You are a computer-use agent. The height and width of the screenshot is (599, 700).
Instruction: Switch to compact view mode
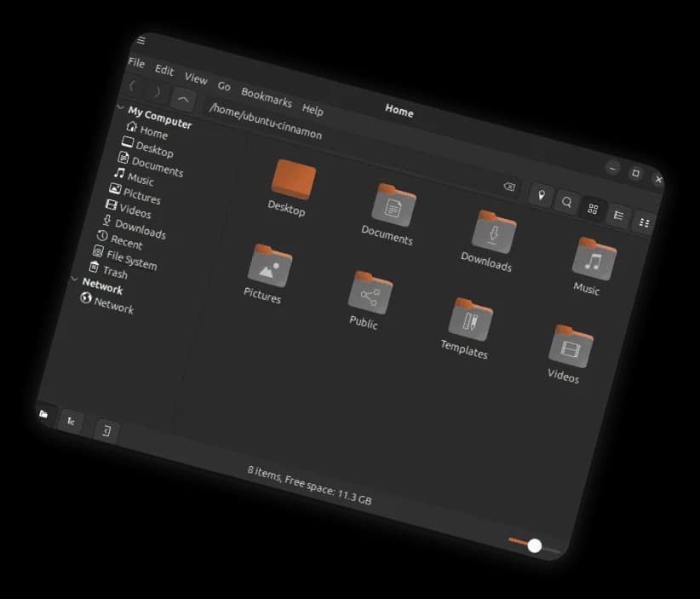(x=645, y=222)
